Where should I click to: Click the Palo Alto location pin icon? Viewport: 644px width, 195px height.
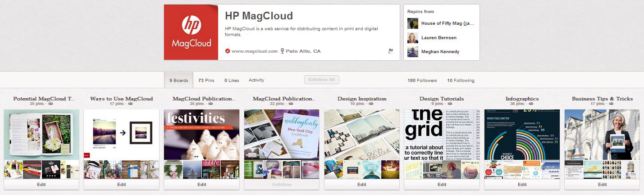coord(283,51)
